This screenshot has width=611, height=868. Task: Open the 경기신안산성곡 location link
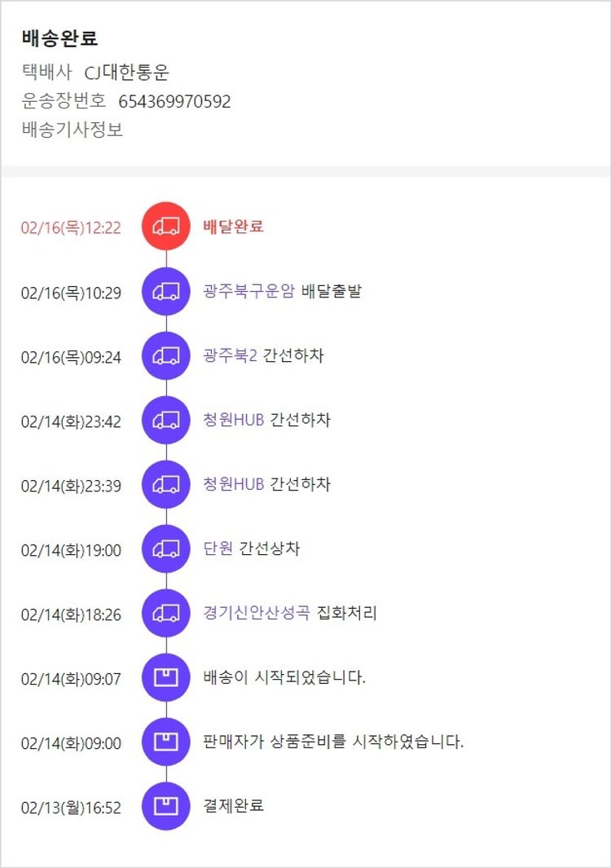(257, 613)
